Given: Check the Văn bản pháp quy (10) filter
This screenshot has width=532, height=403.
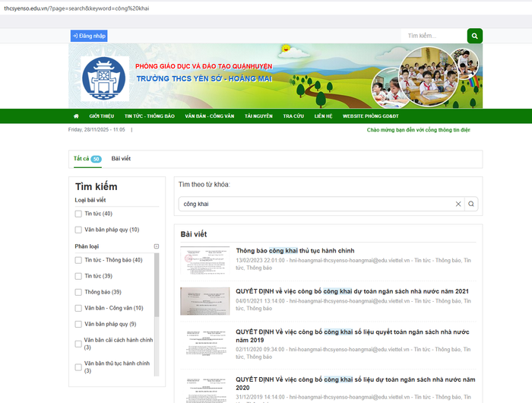Looking at the screenshot, I should (78, 230).
